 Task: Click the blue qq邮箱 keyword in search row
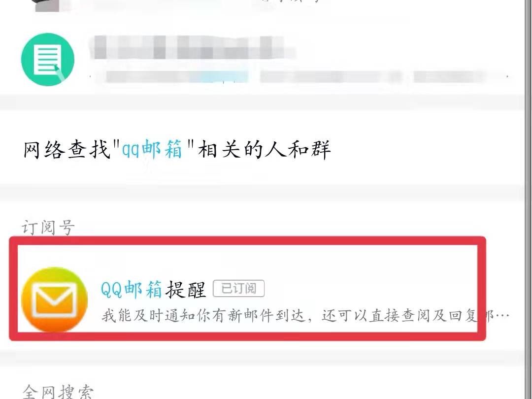pos(152,149)
